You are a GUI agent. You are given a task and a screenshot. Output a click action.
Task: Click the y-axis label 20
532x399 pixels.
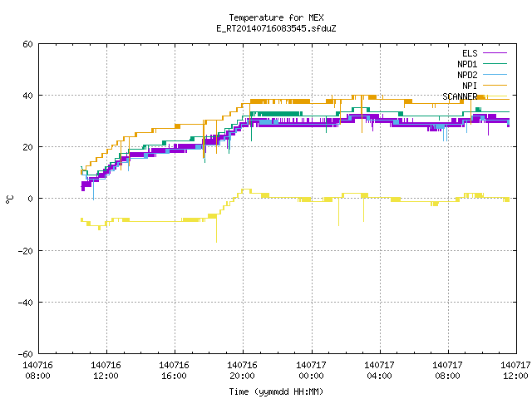click(27, 147)
